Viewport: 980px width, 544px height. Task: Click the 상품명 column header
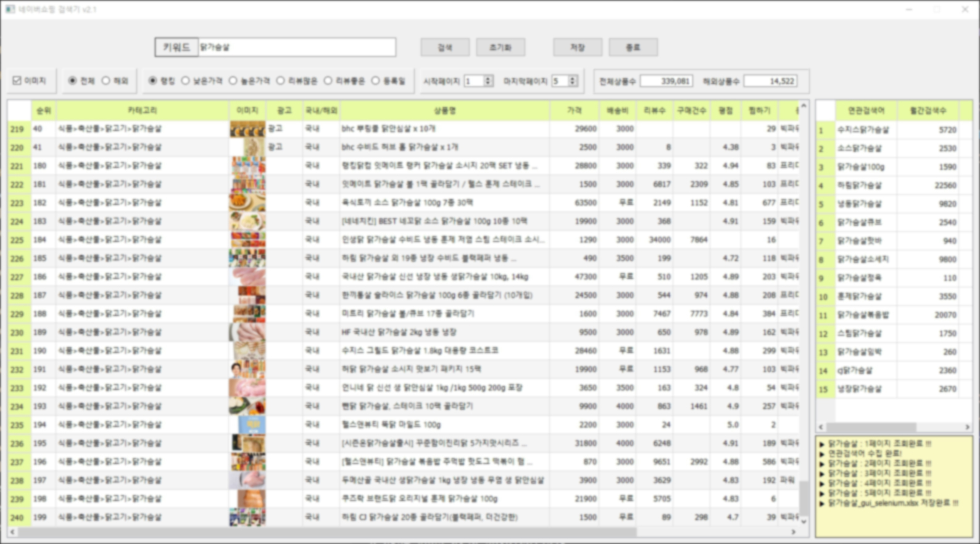click(x=444, y=110)
